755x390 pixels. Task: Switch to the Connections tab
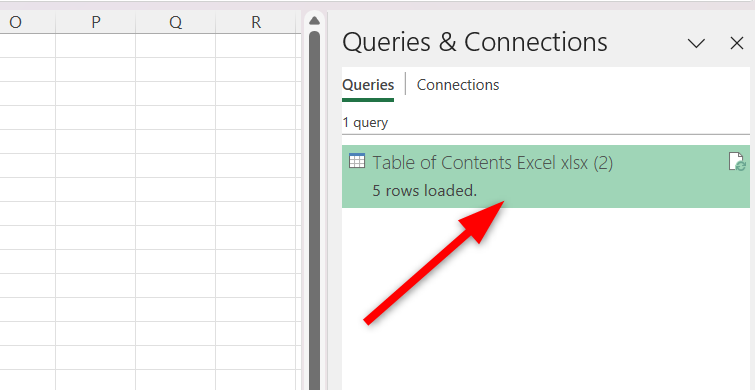pyautogui.click(x=458, y=85)
